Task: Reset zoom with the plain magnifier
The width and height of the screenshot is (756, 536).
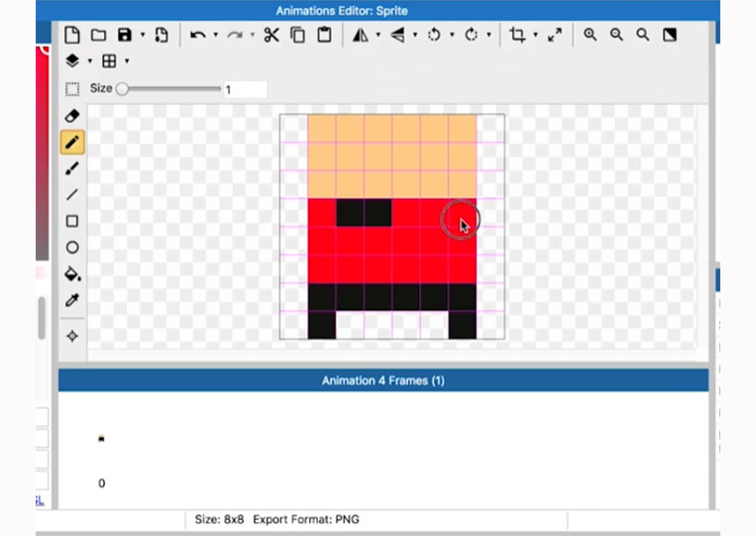Action: 642,35
